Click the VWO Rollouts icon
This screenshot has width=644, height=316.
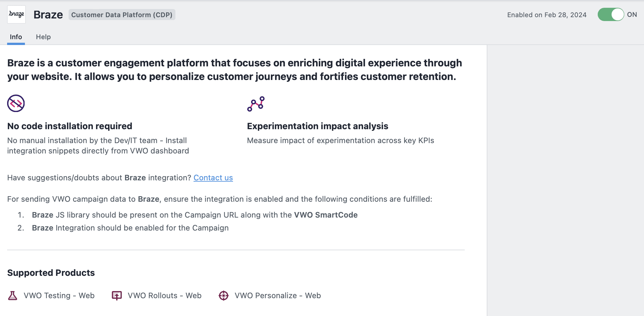click(117, 296)
